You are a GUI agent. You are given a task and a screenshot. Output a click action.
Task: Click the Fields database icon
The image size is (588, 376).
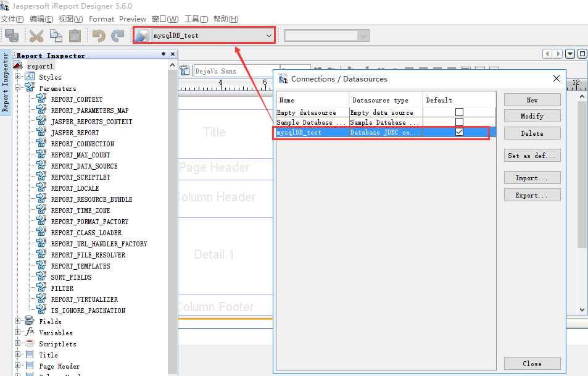coord(29,320)
